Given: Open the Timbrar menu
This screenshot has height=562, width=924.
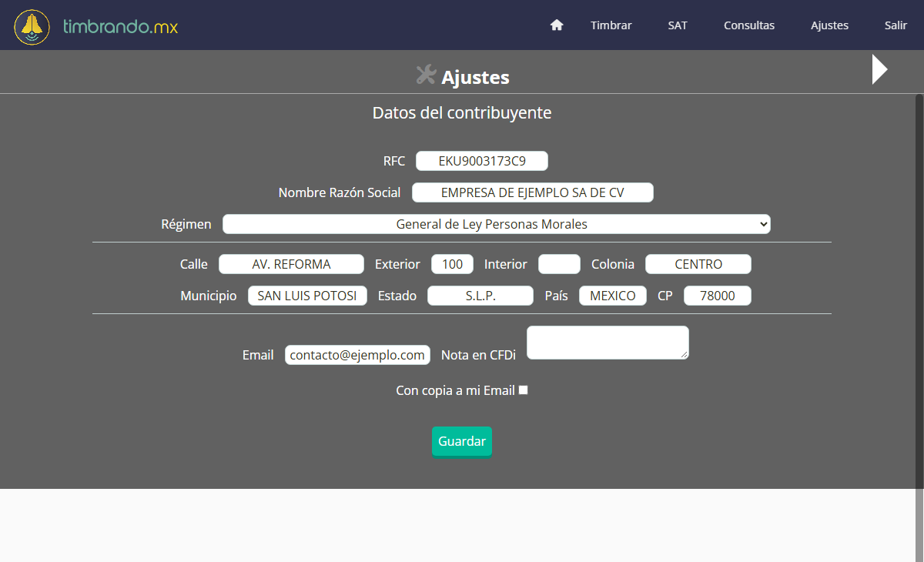Looking at the screenshot, I should (x=611, y=25).
